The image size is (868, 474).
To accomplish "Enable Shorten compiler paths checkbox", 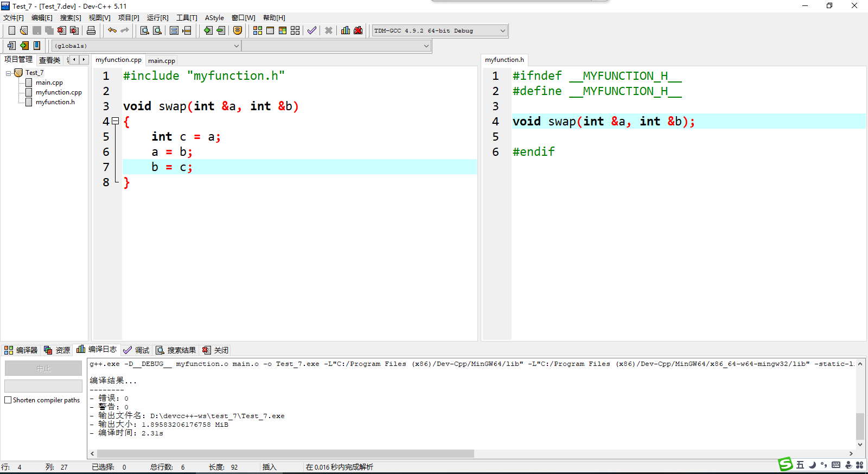I will tap(8, 400).
